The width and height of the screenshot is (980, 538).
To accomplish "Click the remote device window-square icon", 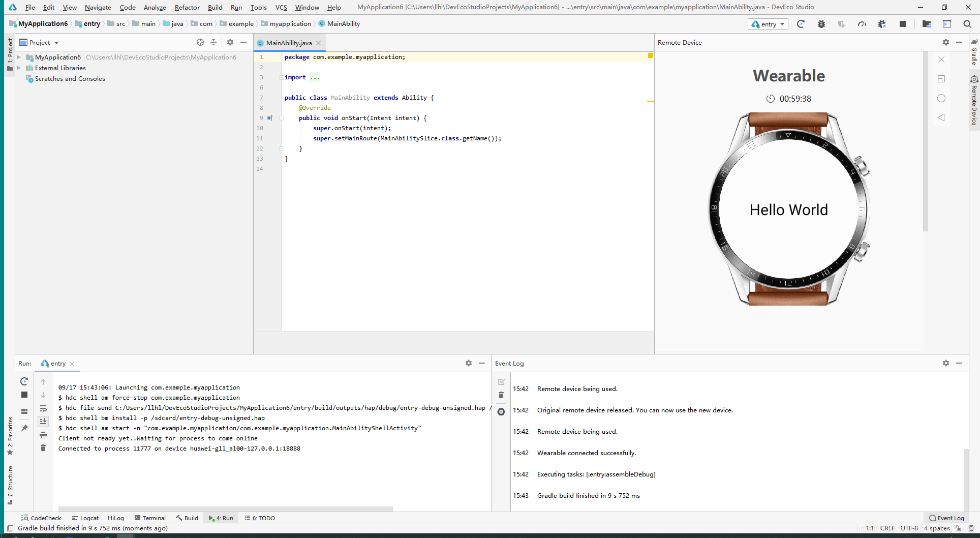I will (x=941, y=79).
